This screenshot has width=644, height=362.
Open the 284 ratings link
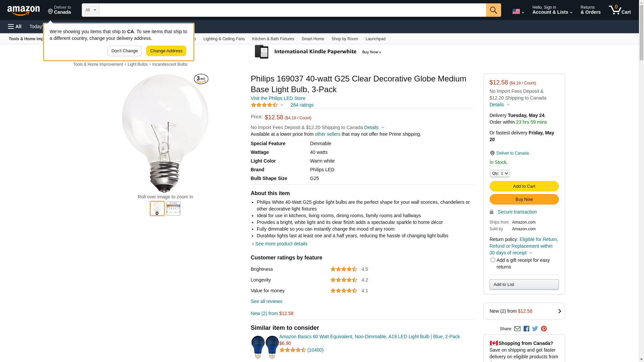302,105
